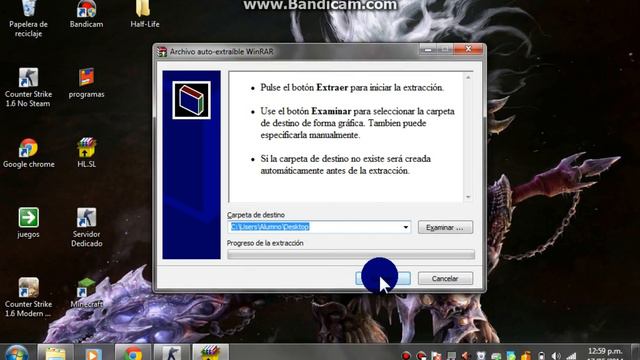The height and width of the screenshot is (360, 640).
Task: Close the WinRAR self-extractor window
Action: coord(468,49)
